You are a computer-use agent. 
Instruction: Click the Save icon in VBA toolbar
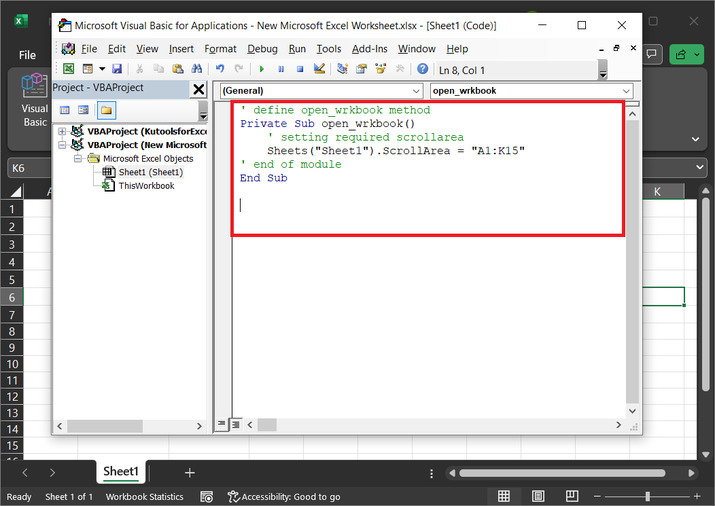click(117, 69)
